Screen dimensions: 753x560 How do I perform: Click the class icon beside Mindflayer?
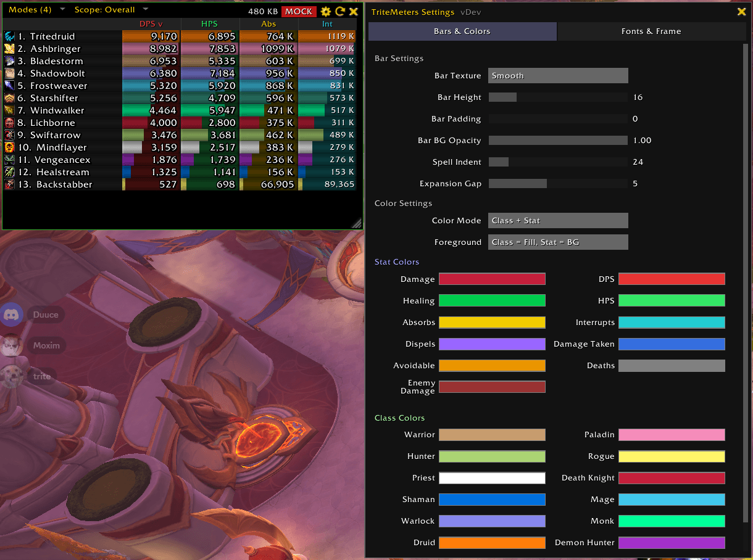pyautogui.click(x=9, y=147)
